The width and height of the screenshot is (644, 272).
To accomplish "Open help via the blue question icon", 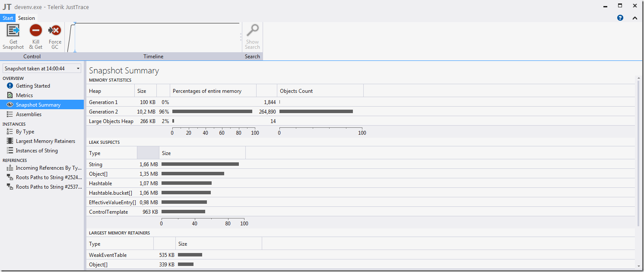I will (x=620, y=18).
